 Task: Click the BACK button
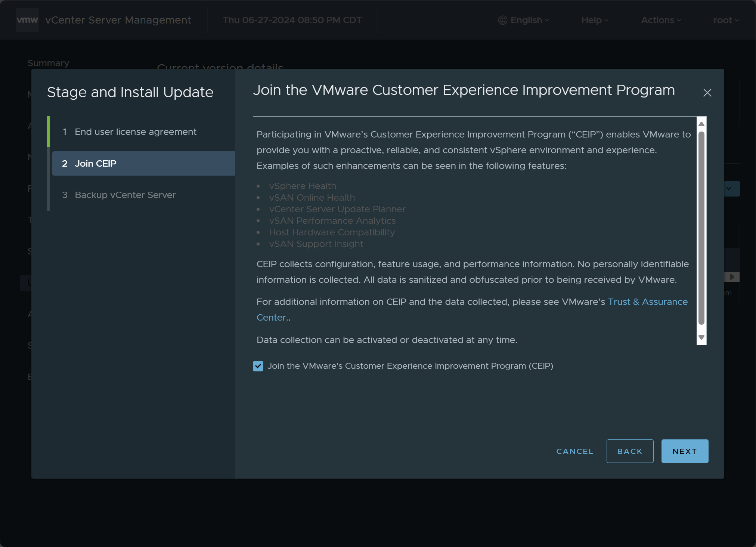click(x=630, y=451)
